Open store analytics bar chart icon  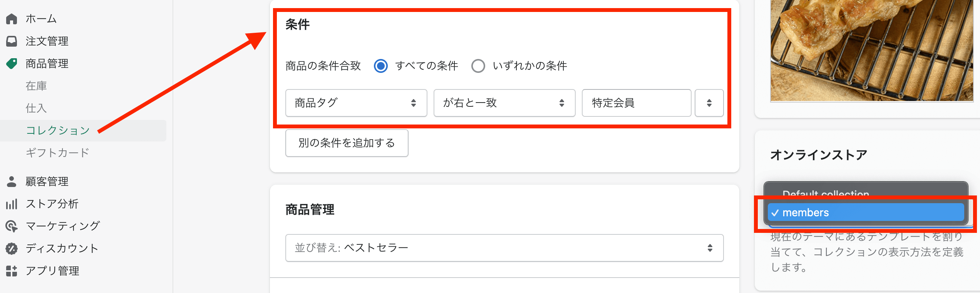point(12,204)
